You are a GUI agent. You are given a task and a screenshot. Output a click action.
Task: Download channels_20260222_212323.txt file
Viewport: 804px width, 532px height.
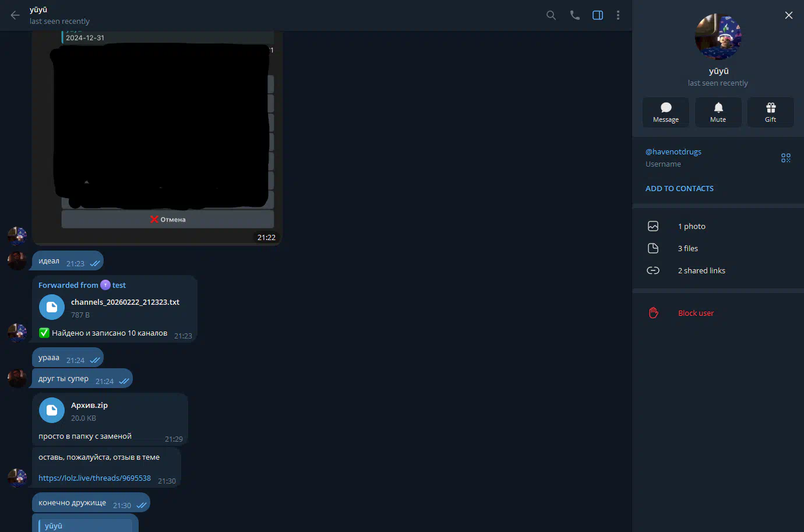pyautogui.click(x=52, y=307)
